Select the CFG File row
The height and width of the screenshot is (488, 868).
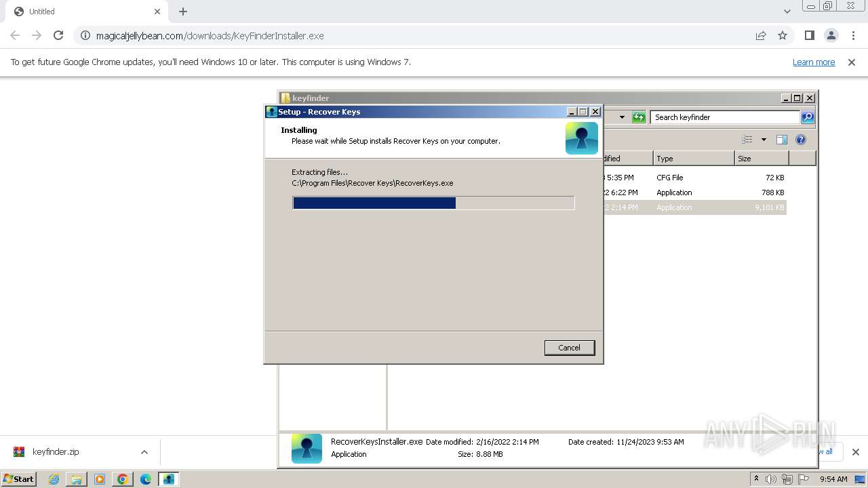694,178
